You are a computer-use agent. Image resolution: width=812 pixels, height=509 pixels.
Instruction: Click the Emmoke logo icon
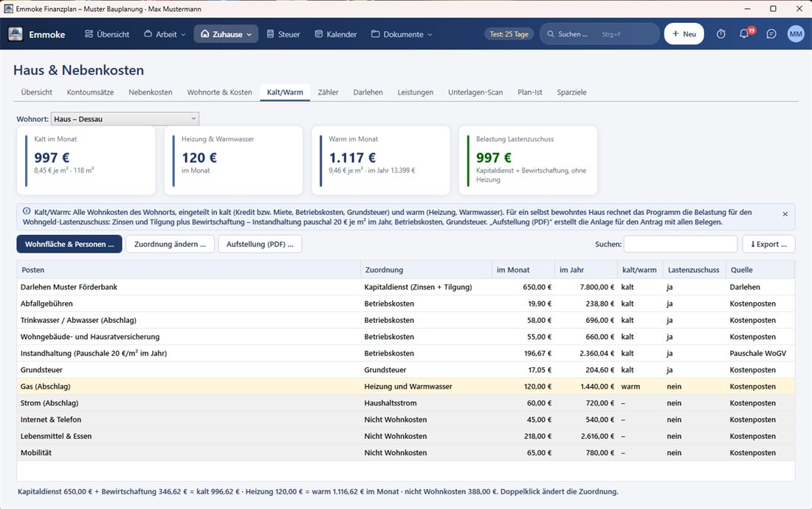coord(16,34)
